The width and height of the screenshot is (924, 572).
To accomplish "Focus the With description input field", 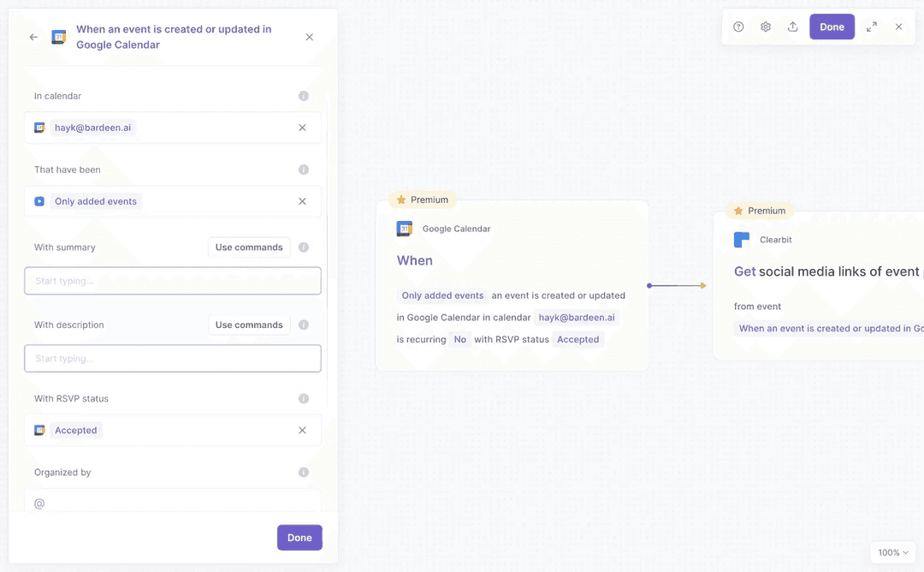I will [x=173, y=359].
